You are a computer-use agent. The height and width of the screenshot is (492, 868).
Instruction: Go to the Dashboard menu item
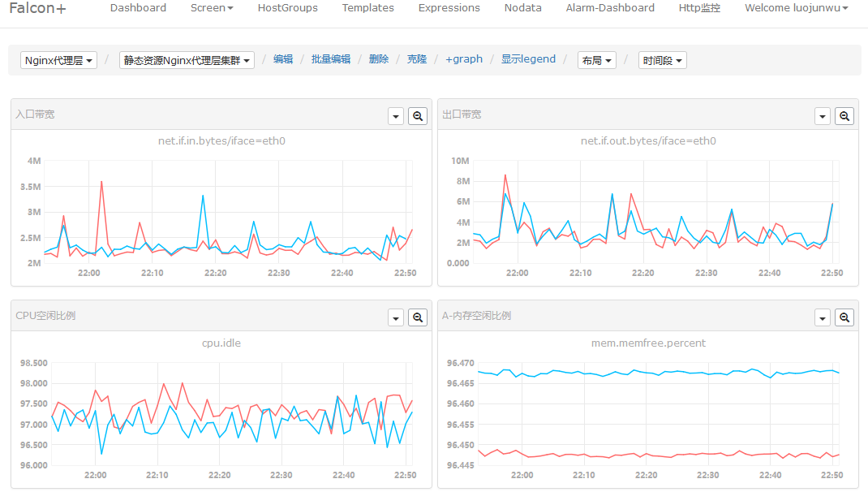(x=138, y=8)
